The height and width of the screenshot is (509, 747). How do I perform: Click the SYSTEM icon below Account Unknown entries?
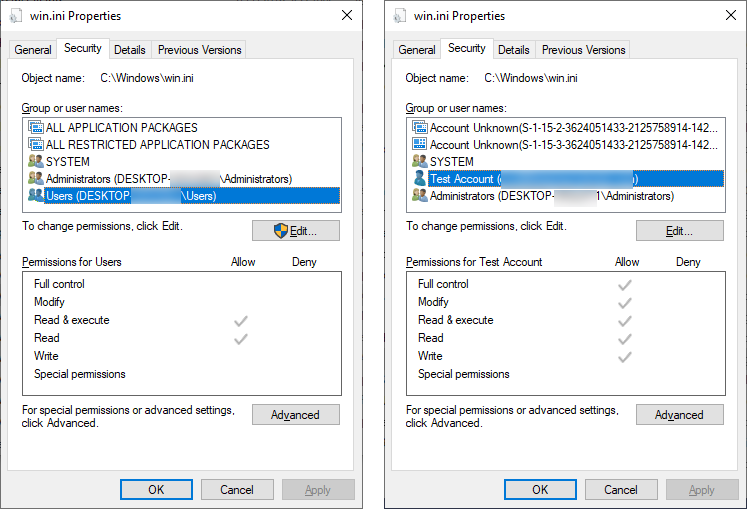[420, 162]
